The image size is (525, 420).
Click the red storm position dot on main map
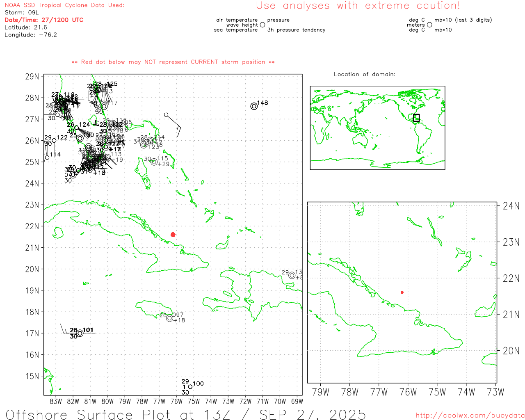173,235
